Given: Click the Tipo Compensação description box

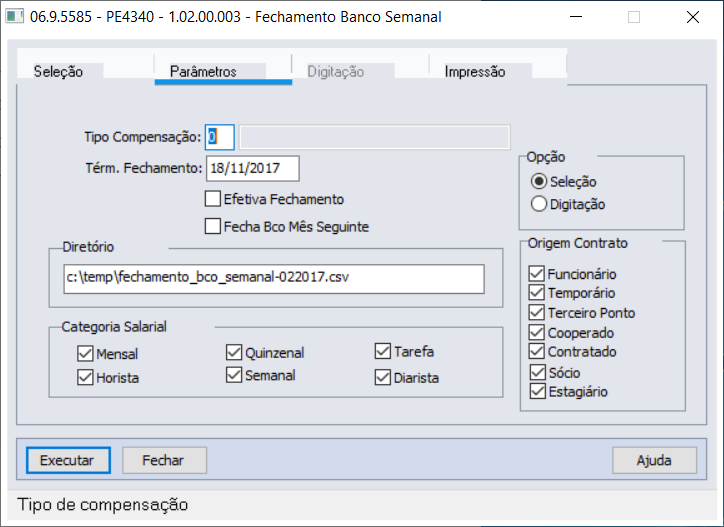Looking at the screenshot, I should tap(375, 137).
